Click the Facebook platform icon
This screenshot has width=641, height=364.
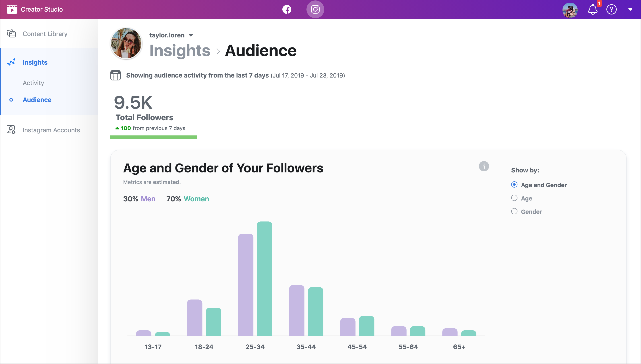point(286,9)
